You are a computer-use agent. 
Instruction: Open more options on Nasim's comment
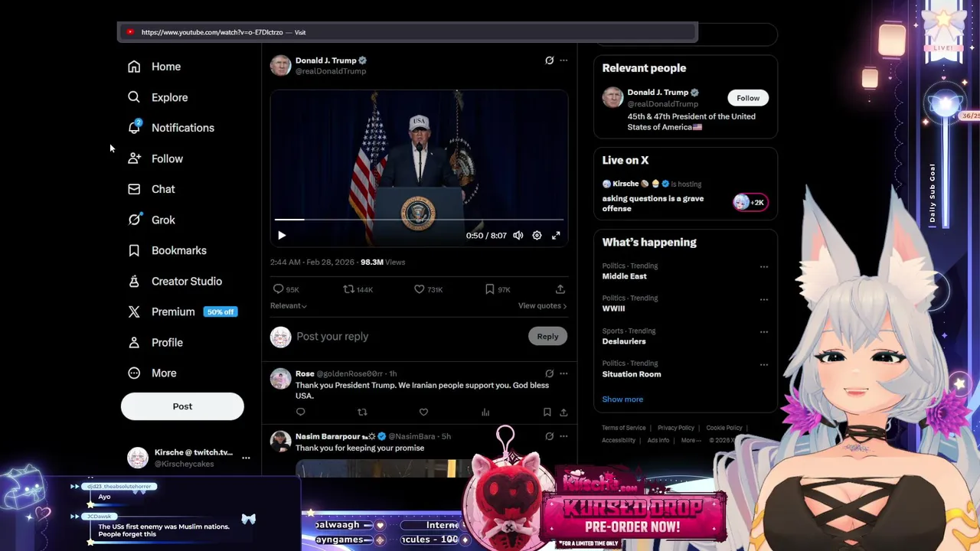[563, 436]
